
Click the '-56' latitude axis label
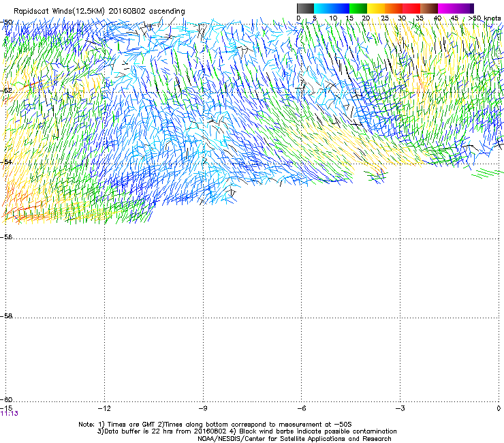6,236
